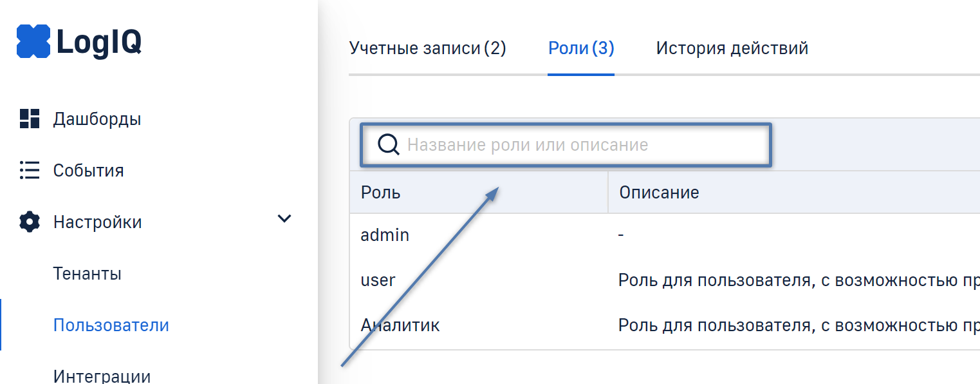
Task: Open Дашборды via its grid icon
Action: tap(30, 119)
